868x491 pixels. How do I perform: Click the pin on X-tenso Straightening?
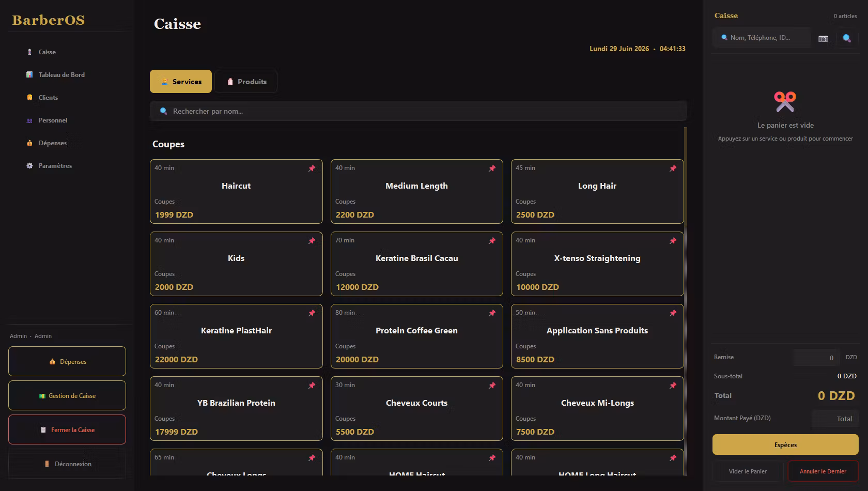pos(673,241)
